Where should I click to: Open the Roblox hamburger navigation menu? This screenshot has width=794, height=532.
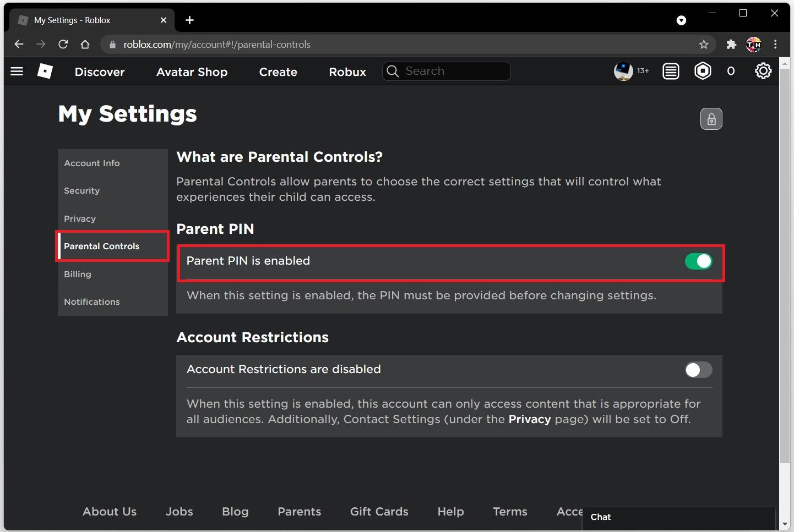coord(17,72)
